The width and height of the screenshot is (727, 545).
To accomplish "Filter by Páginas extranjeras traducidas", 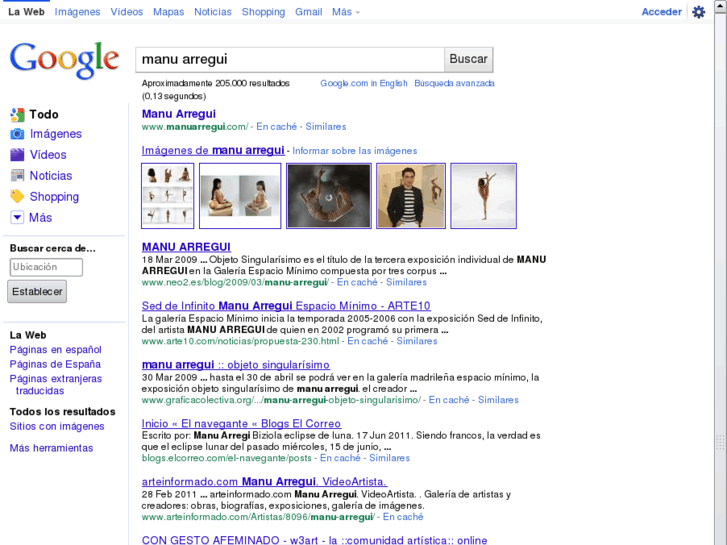I will pos(56,385).
